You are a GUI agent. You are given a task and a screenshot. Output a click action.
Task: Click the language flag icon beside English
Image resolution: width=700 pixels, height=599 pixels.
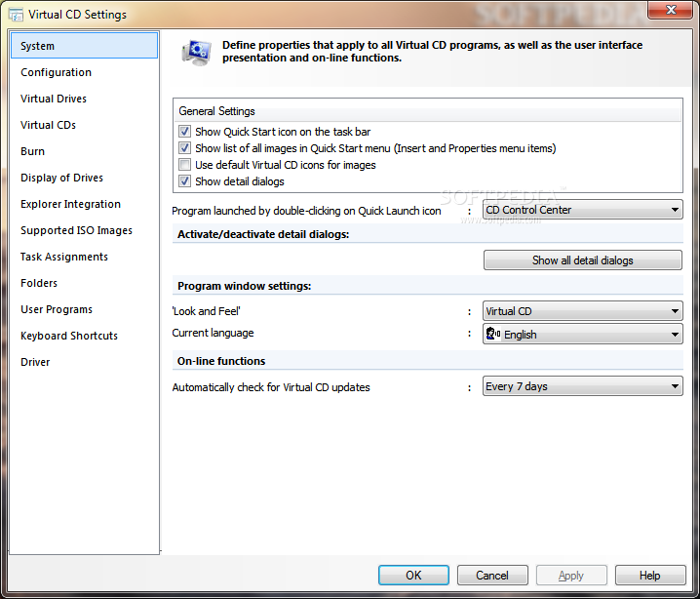coord(493,334)
